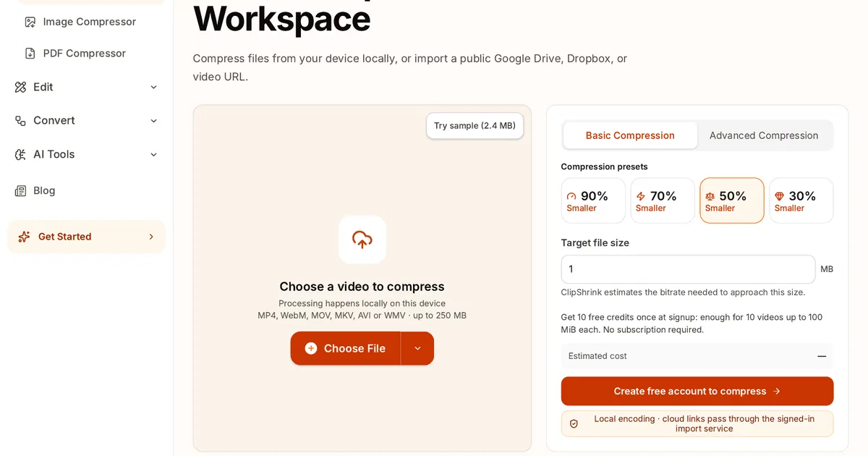Screen dimensions: 868x456
Task: Click the 'Processing happens locally' text
Action: [362, 303]
